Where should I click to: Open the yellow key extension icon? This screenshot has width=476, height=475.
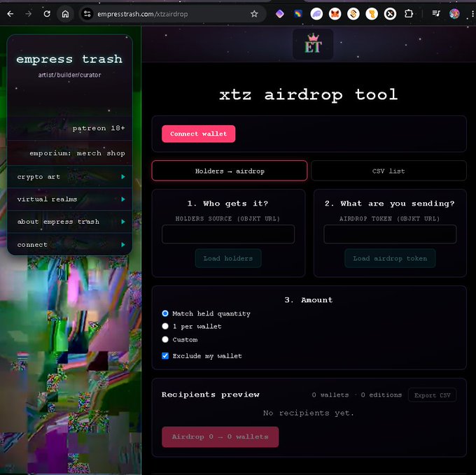pos(372,14)
